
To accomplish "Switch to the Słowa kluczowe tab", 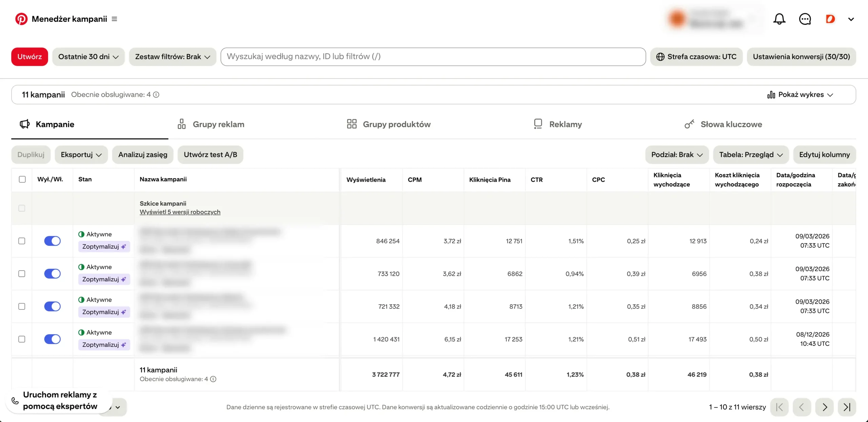I will click(723, 124).
